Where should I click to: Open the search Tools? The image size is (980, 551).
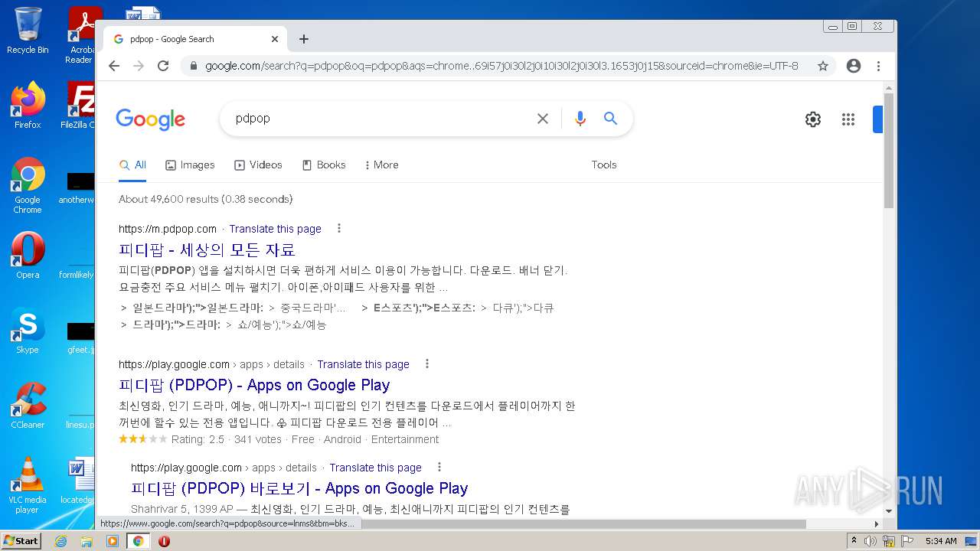pos(604,165)
